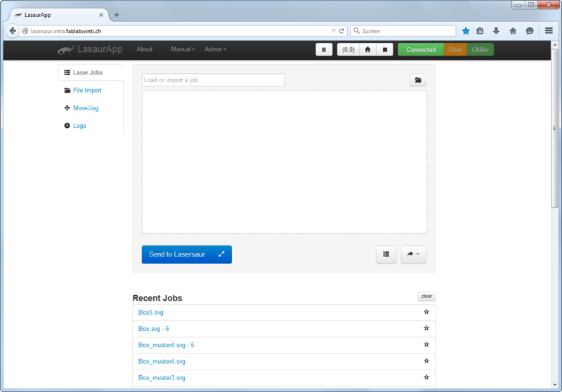Screen dimensions: 562x392
Task: Open recent job Box_muster3.svg
Action: pyautogui.click(x=162, y=378)
